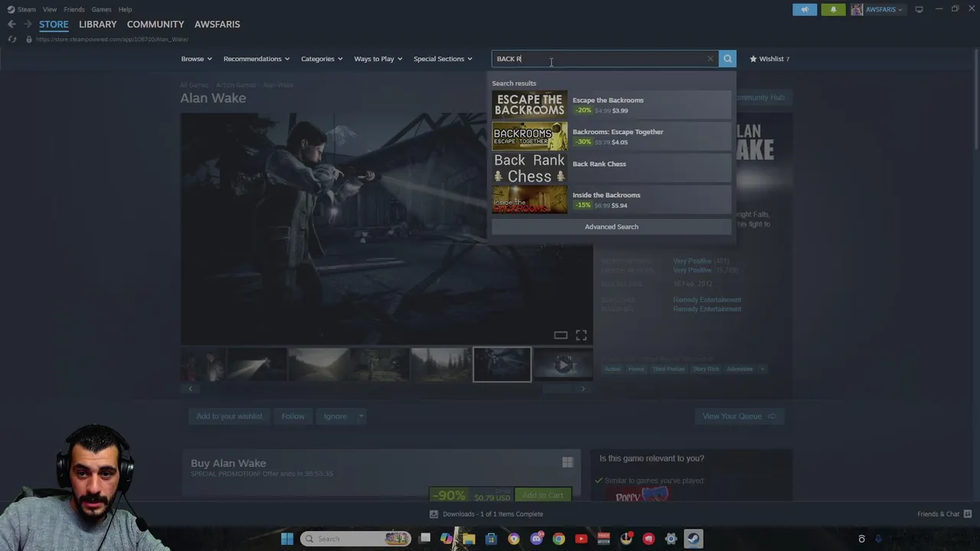Open Discord from the taskbar
The width and height of the screenshot is (980, 551).
pos(537,539)
